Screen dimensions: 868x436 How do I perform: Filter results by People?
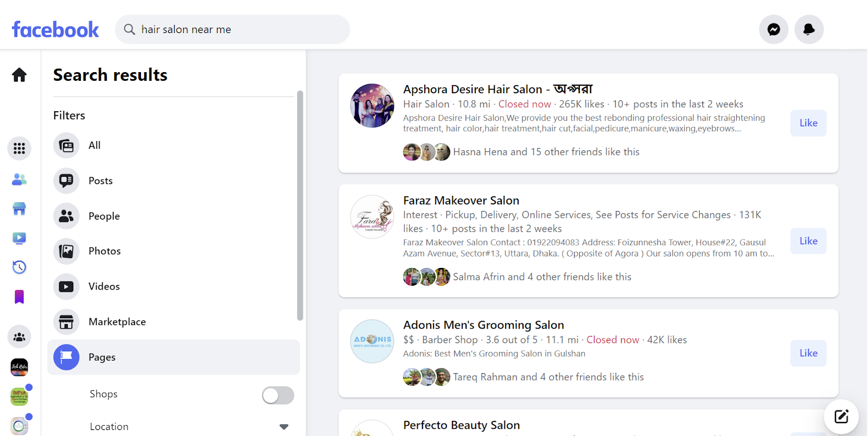[174, 216]
